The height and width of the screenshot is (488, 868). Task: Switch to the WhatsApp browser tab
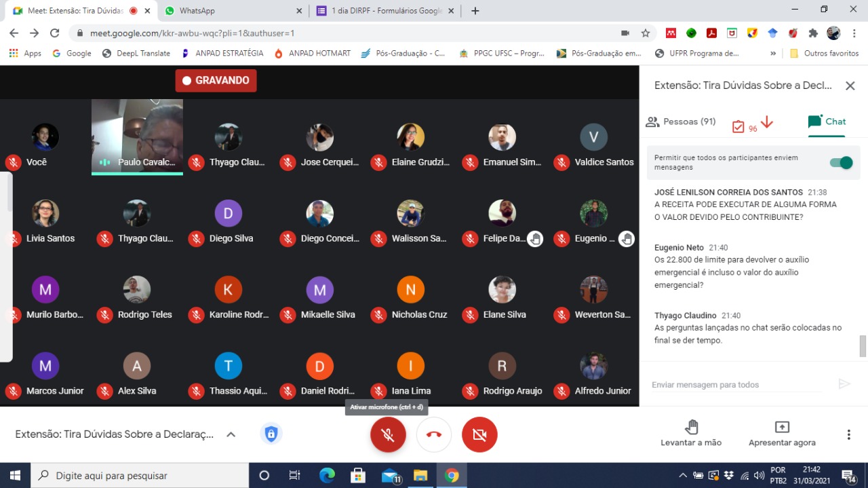(231, 11)
